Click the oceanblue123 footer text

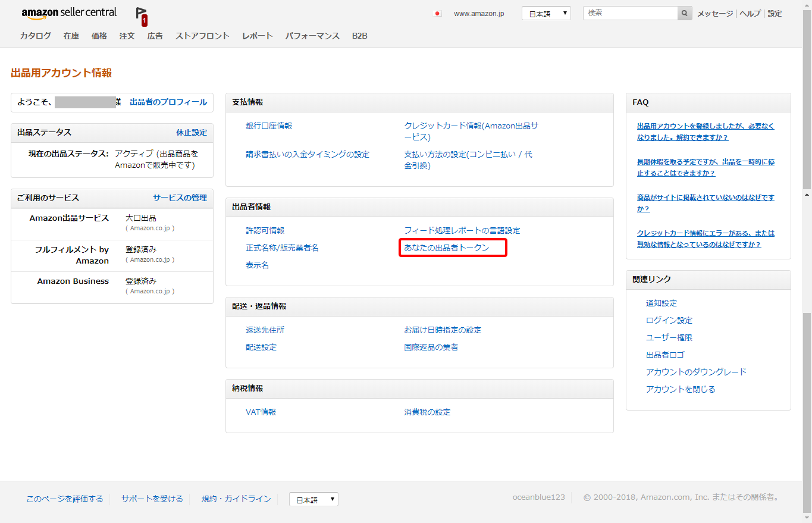539,497
